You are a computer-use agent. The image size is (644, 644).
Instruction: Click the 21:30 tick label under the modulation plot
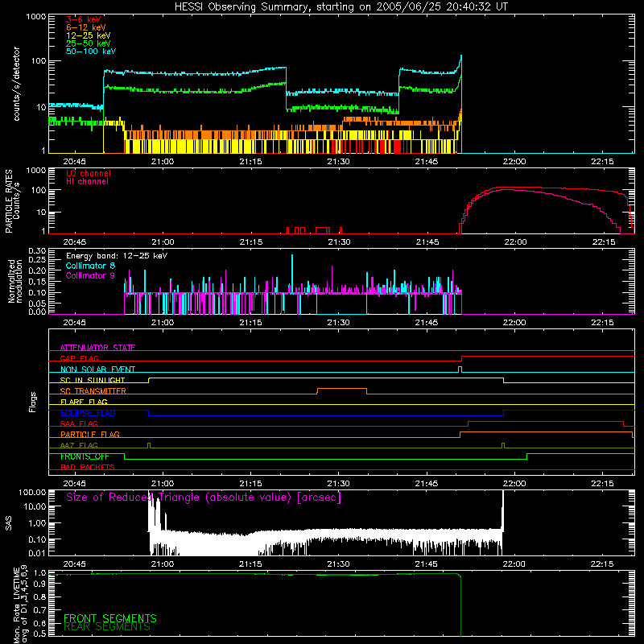pyautogui.click(x=339, y=323)
